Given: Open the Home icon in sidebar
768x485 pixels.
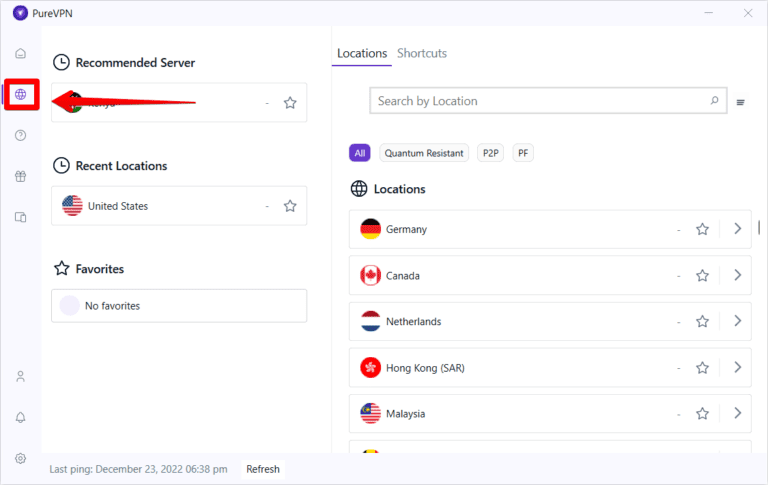Looking at the screenshot, I should pos(20,53).
